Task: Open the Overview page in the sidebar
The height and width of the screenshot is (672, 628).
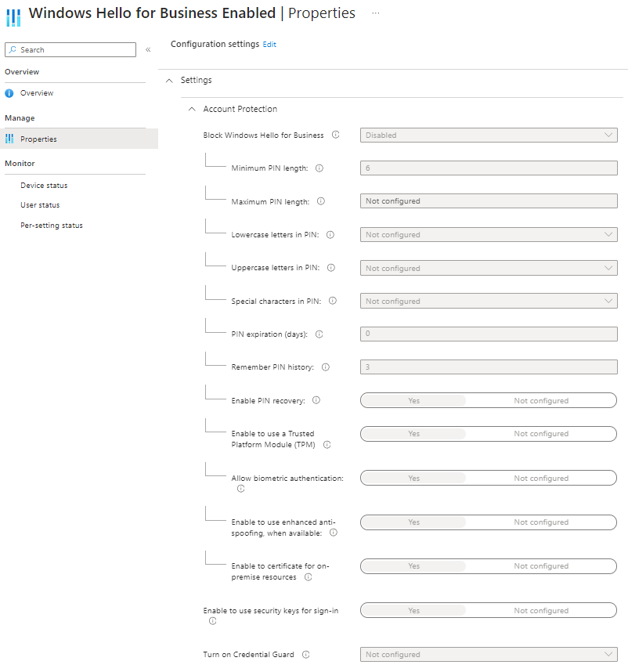Action: pyautogui.click(x=37, y=93)
